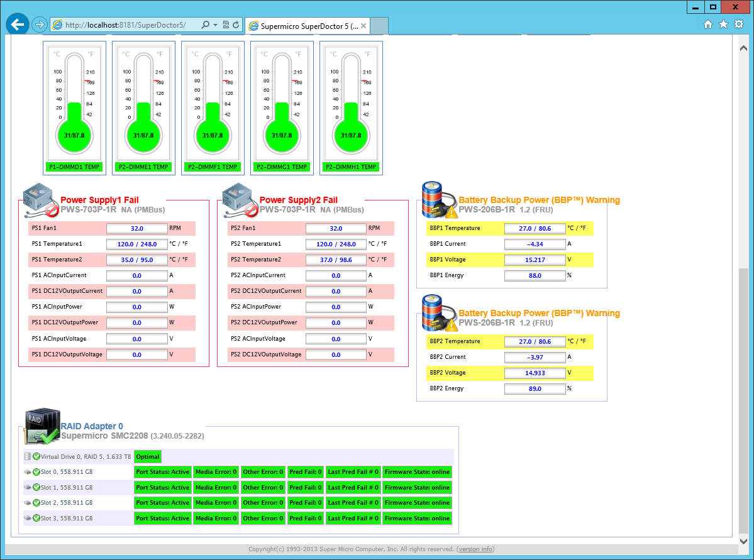The height and width of the screenshot is (560, 754).
Task: Click the PS1 Temperature2 value 35.0 / 95.0
Action: (x=136, y=260)
